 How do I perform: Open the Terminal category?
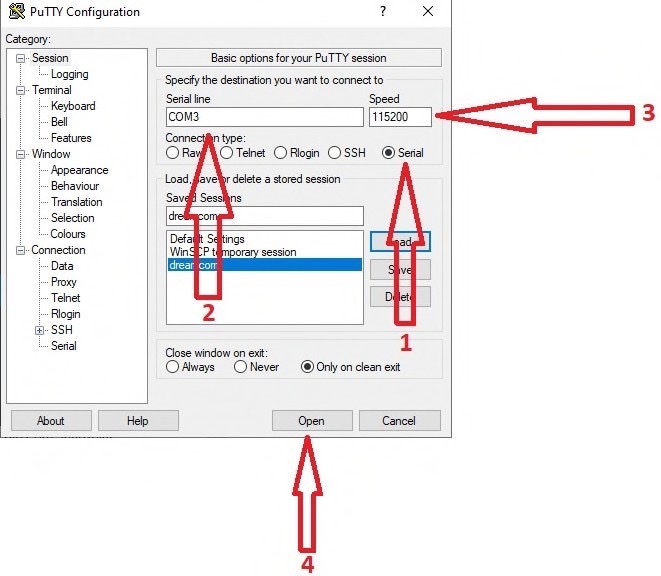pos(52,90)
